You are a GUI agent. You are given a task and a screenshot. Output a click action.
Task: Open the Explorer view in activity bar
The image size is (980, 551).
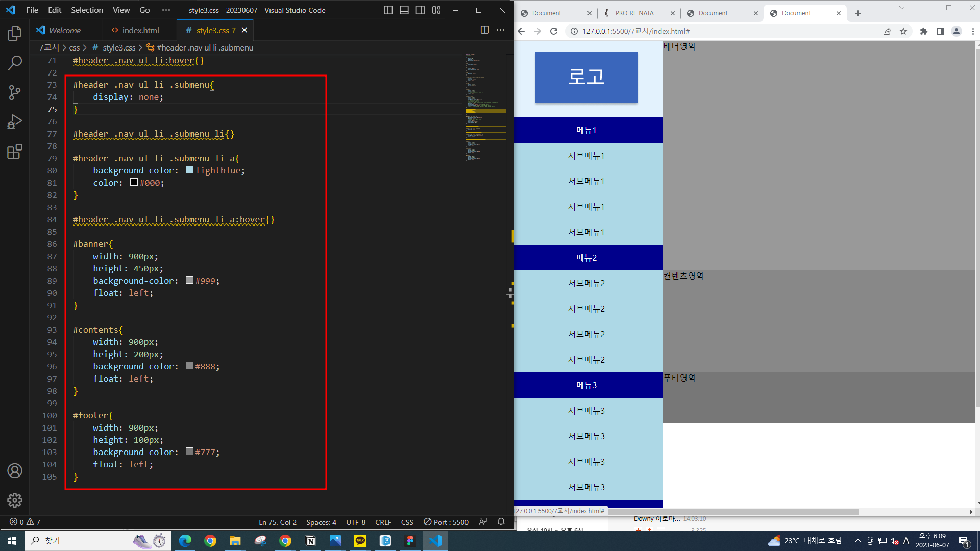pyautogui.click(x=15, y=34)
